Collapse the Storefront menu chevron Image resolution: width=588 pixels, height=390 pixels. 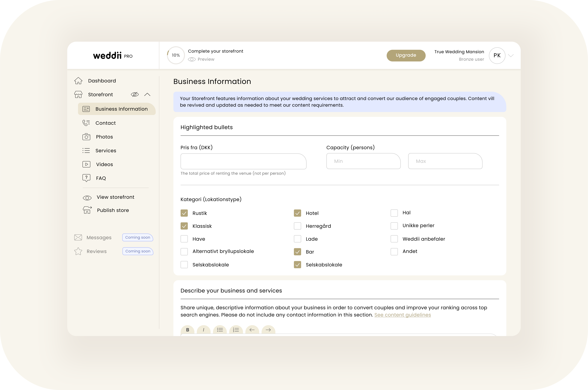point(147,94)
